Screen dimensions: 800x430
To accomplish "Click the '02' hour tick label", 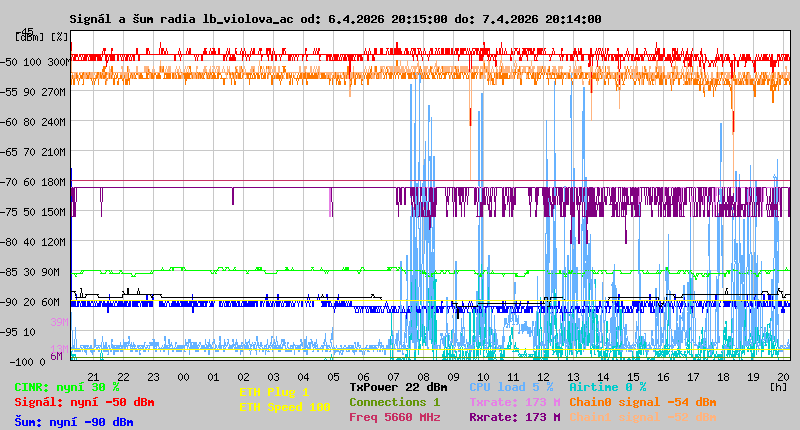I will click(x=243, y=377).
